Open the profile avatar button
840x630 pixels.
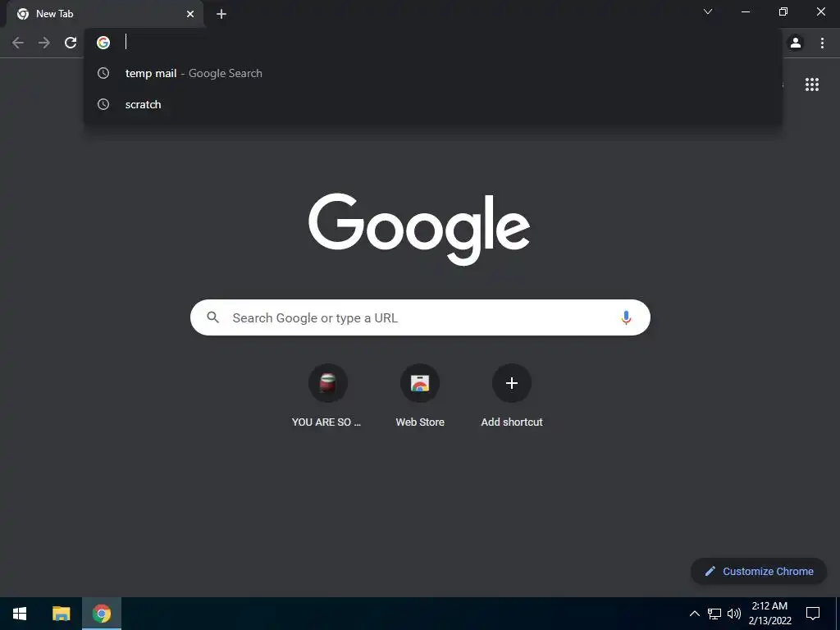coord(796,43)
